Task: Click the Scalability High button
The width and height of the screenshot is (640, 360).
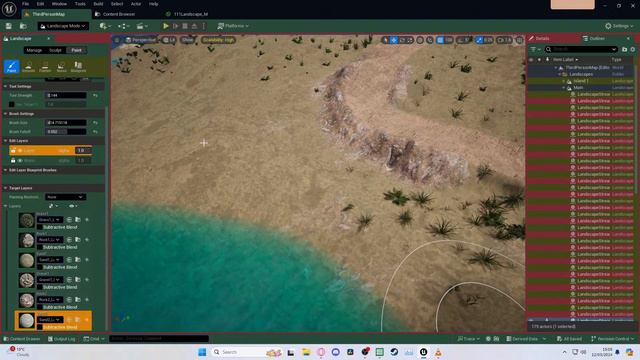Action: [218, 40]
